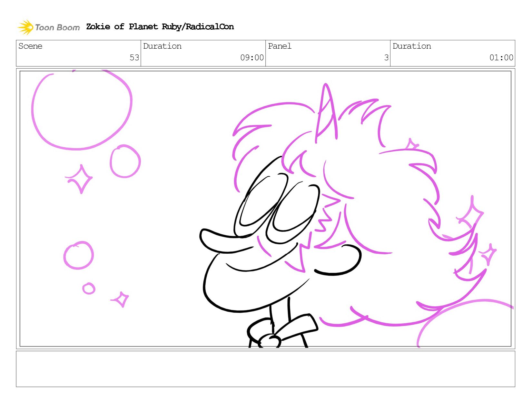Click the Toon Boom logo
The width and height of the screenshot is (532, 411).
[48, 27]
